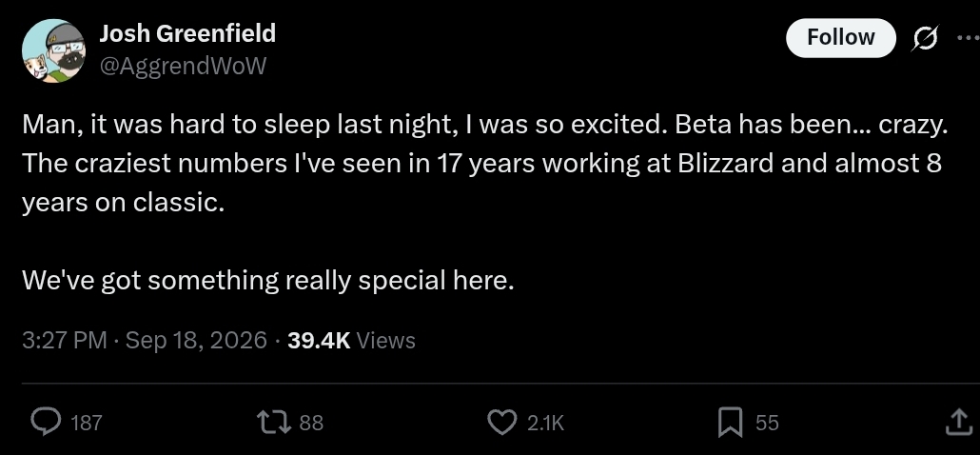View the 39.4K Views analytics
This screenshot has height=455, width=980.
tap(351, 341)
